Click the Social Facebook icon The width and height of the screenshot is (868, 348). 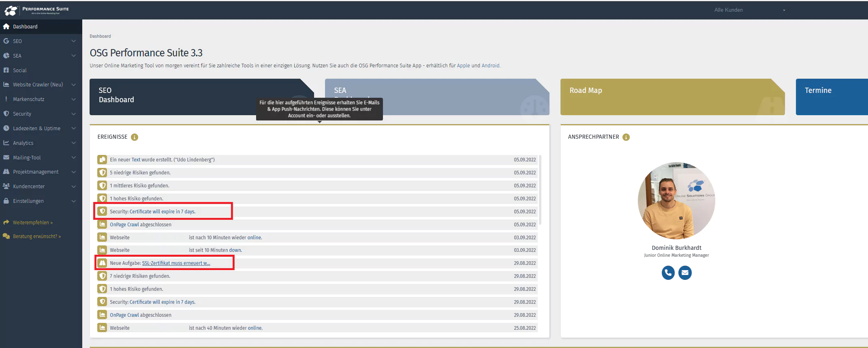6,70
